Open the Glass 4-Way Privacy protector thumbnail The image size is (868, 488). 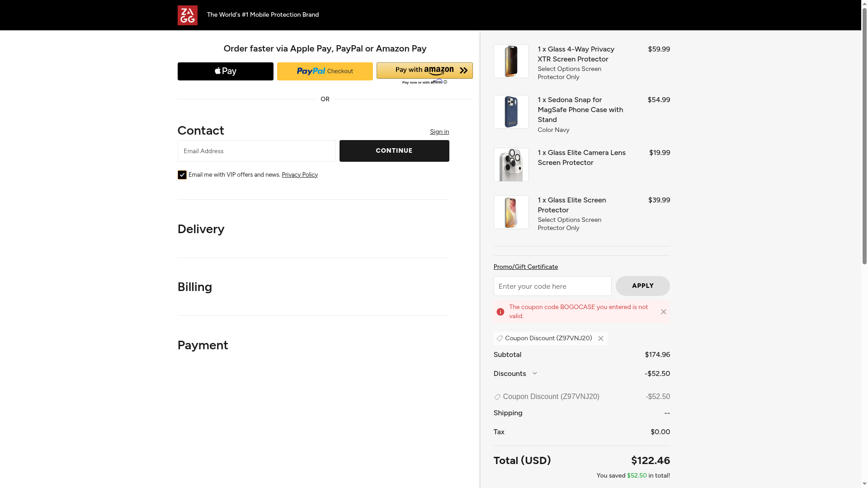tap(511, 61)
